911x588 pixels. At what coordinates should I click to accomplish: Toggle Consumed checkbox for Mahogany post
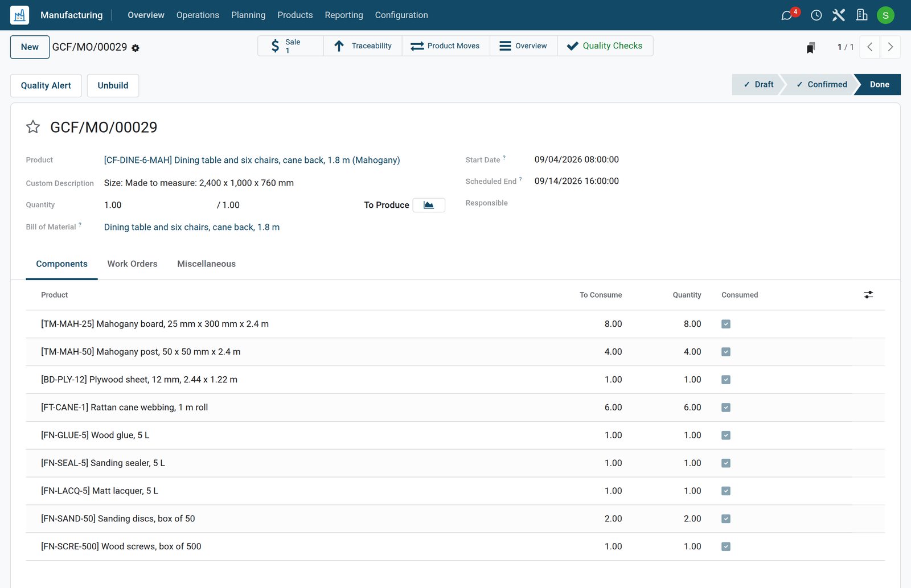pyautogui.click(x=726, y=352)
